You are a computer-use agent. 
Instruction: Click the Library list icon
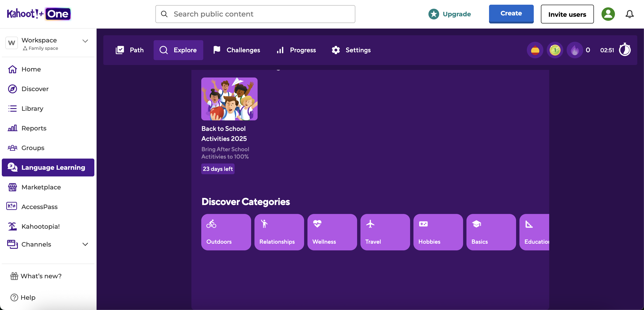(x=13, y=108)
